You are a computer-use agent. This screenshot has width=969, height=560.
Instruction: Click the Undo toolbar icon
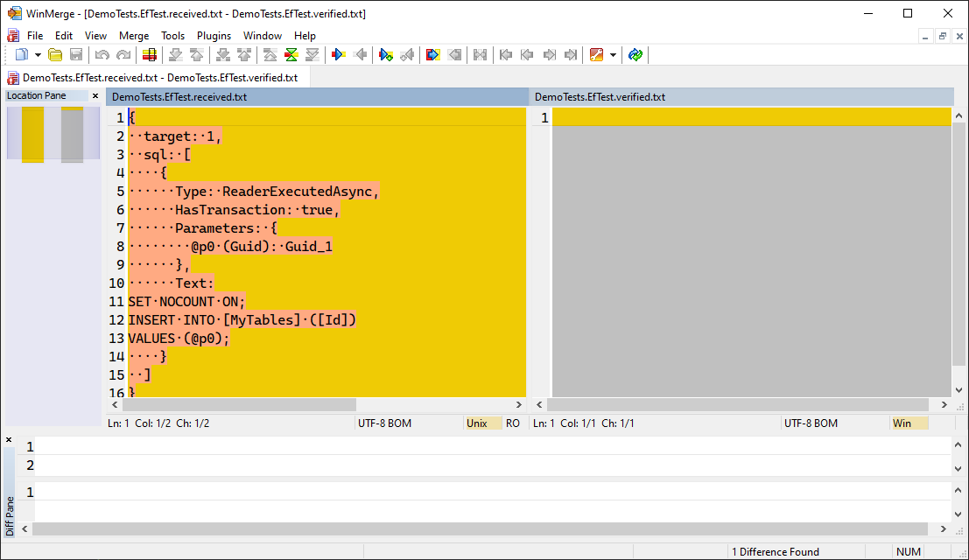coord(102,55)
